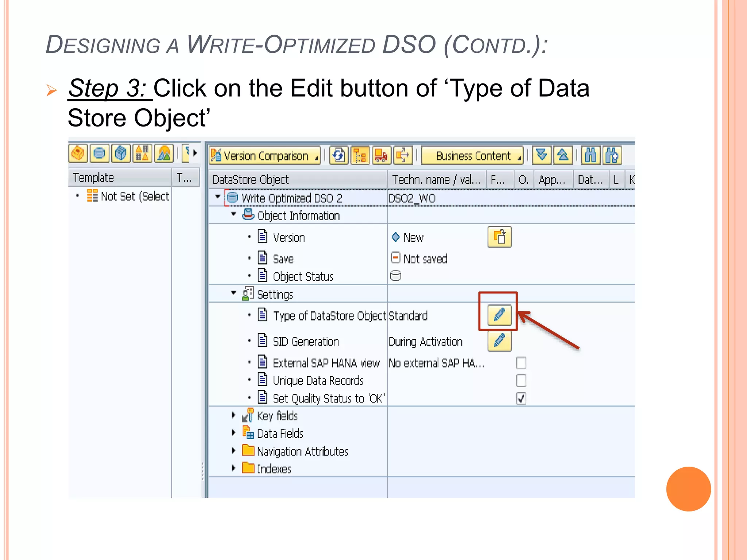
Task: Collapse the Object Information node
Action: 234,214
